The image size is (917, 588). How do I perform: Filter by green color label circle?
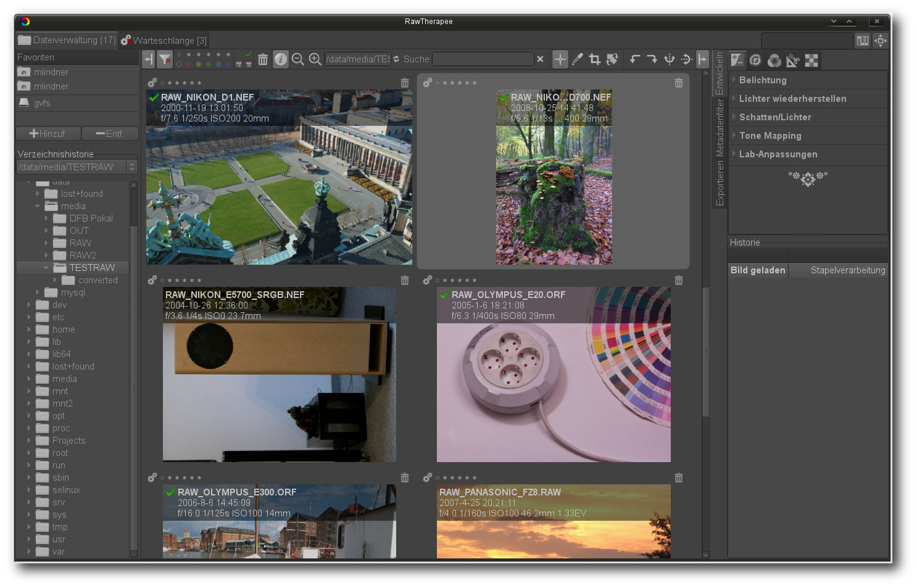point(209,64)
